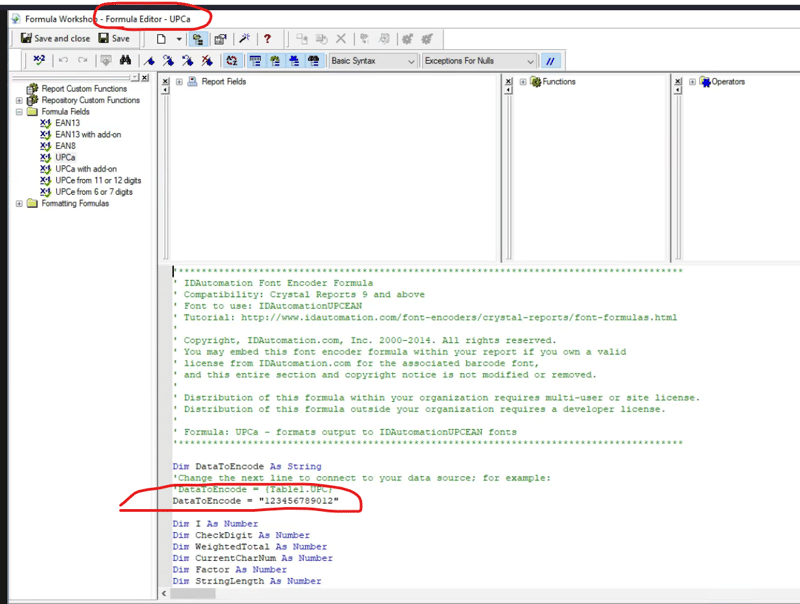The height and width of the screenshot is (604, 800).
Task: Toggle the Show Function Tree icon
Action: click(275, 61)
